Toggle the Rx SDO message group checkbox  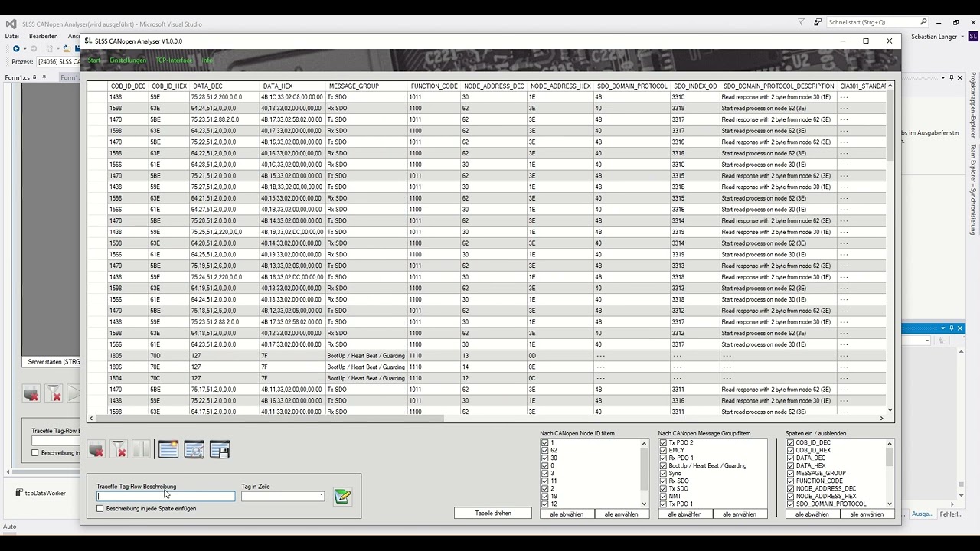tap(663, 481)
